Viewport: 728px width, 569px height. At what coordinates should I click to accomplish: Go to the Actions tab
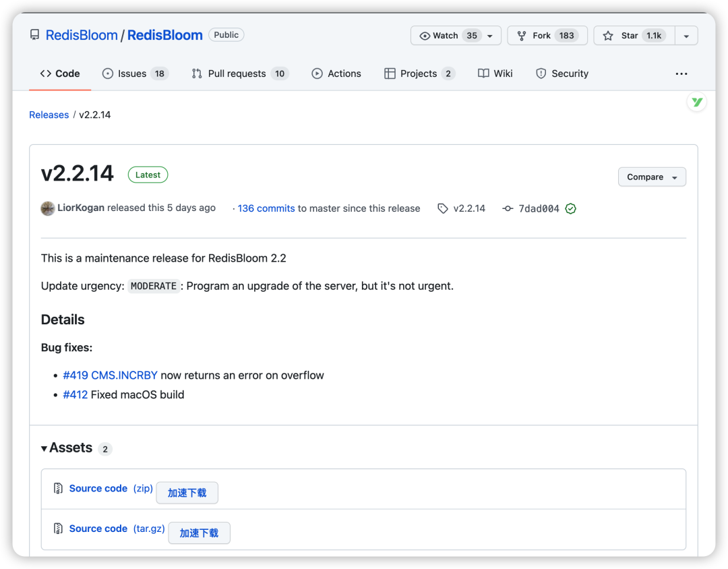(336, 73)
